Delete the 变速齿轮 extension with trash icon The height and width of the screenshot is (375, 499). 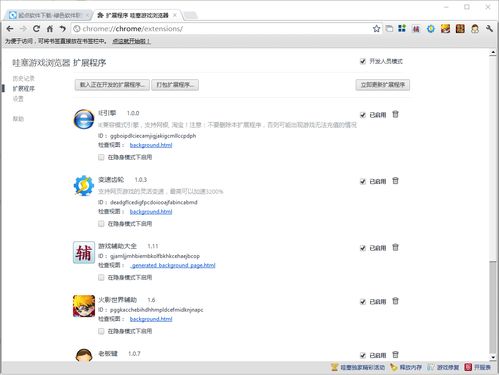pos(395,181)
